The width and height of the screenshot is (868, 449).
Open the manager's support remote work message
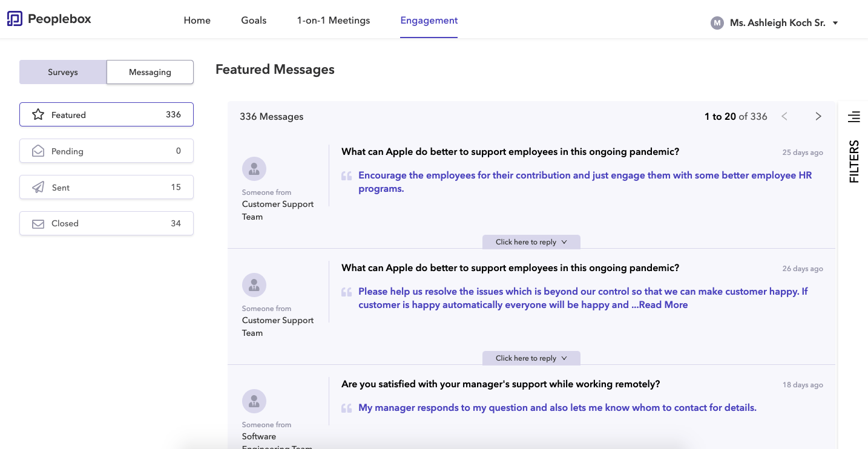pos(557,408)
